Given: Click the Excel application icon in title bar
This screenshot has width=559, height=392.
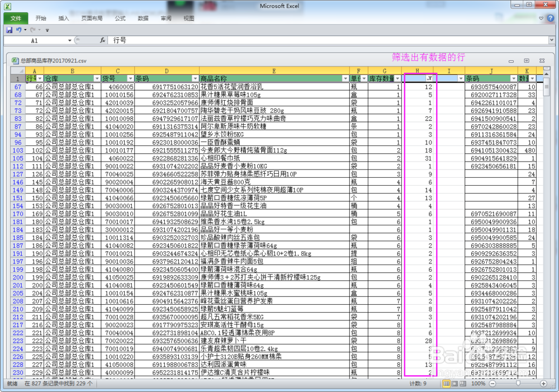Looking at the screenshot, I should [7, 6].
